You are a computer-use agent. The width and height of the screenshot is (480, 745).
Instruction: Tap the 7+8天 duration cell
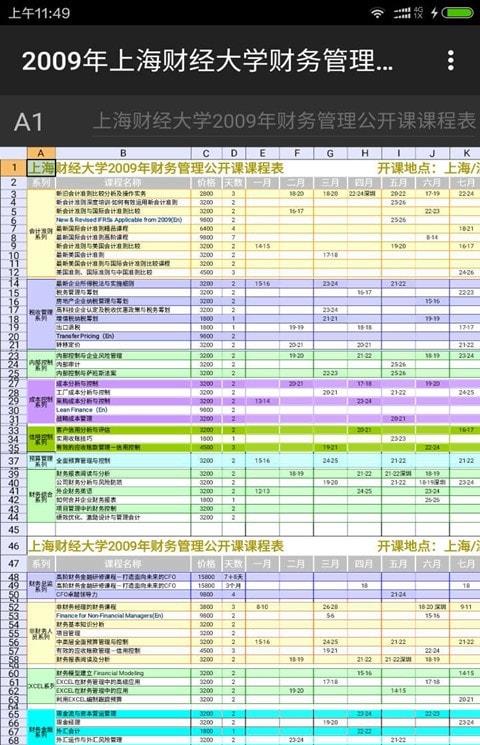tap(233, 577)
